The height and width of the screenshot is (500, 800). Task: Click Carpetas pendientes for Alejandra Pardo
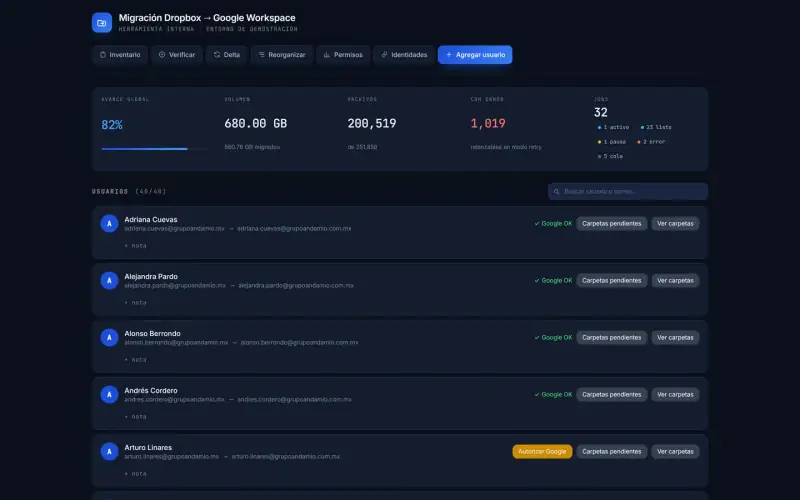click(x=612, y=281)
